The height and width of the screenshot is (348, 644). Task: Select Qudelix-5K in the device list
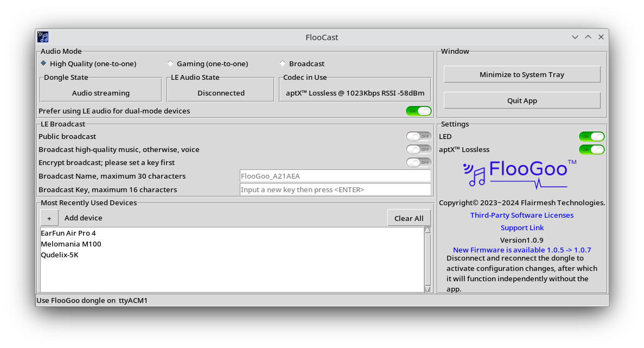[x=59, y=255]
